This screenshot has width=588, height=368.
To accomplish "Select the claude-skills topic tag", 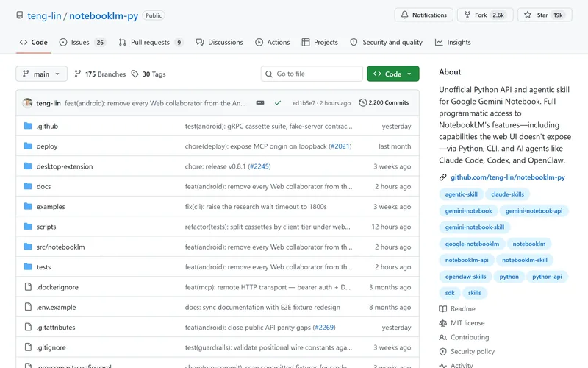I will click(x=507, y=194).
